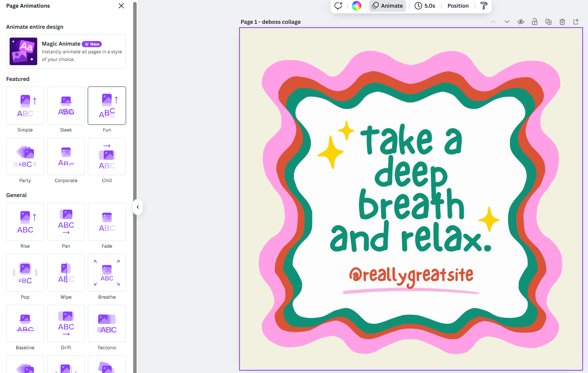Open the comments icon in the toolbar

point(338,6)
